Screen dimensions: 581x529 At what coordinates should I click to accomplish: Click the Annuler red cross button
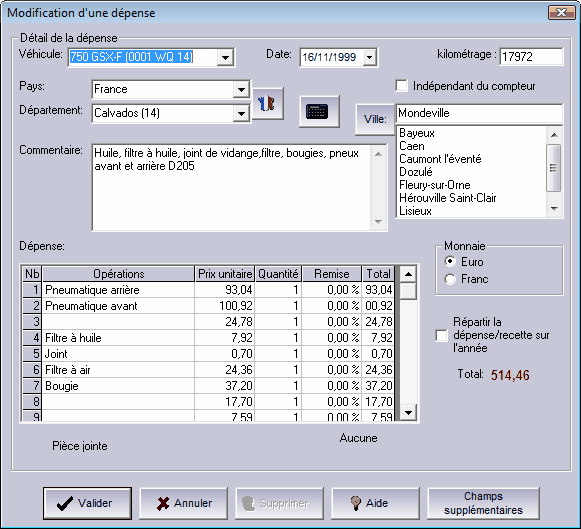click(183, 503)
